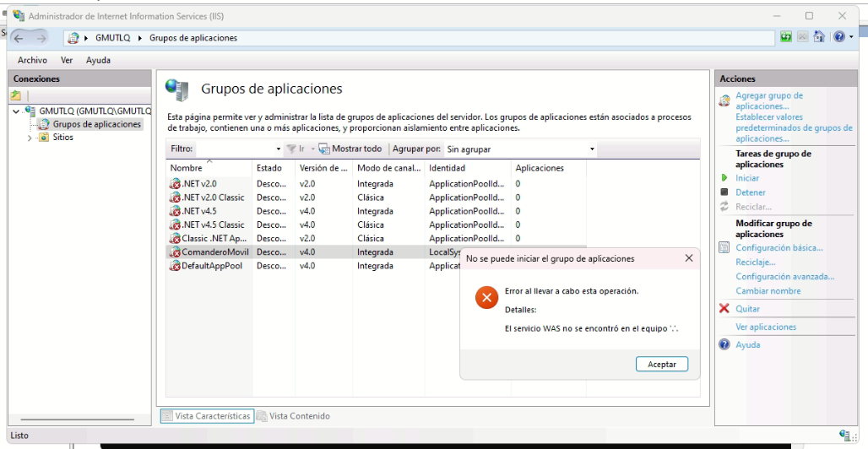The height and width of the screenshot is (449, 868).
Task: Refresh the page via the green toolbar icon
Action: pos(785,37)
